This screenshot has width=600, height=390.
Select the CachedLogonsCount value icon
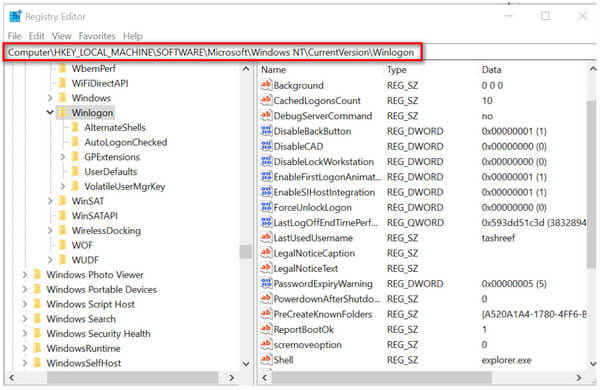266,100
